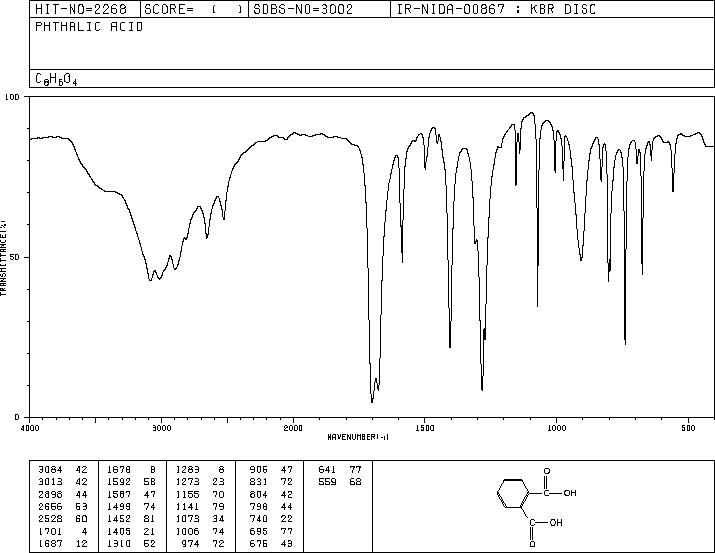Select peak table entry 1310
This screenshot has width=715, height=553.
pos(119,544)
